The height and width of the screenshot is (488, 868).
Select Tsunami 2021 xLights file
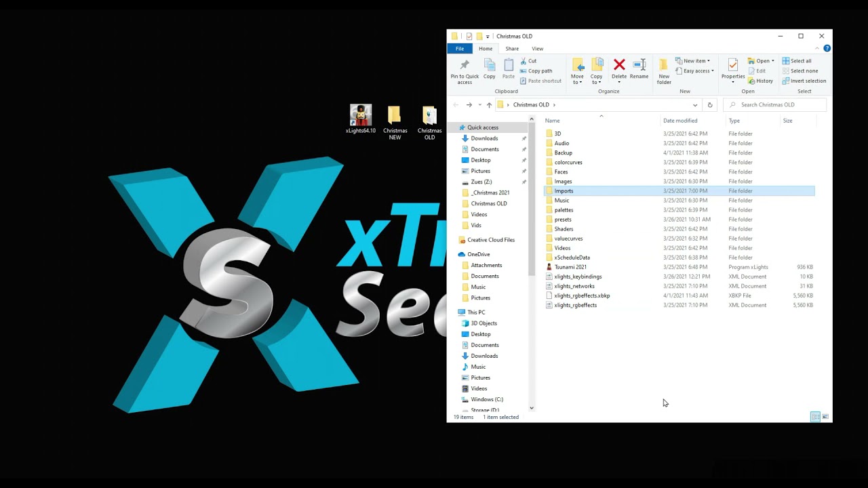(x=570, y=267)
